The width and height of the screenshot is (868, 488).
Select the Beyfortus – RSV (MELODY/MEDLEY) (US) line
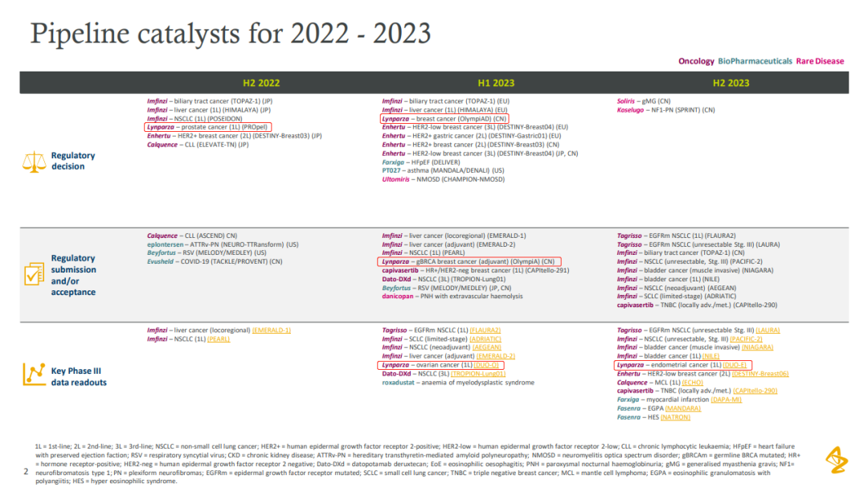coord(207,253)
